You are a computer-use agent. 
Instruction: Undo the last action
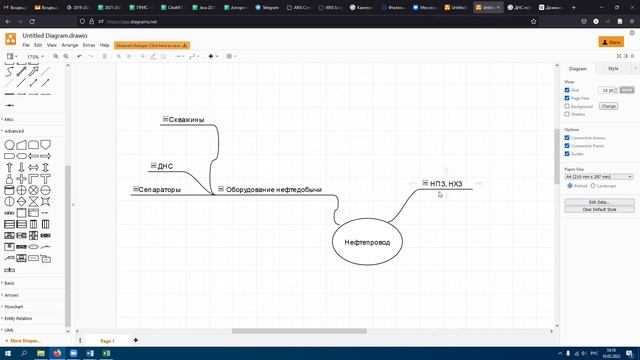coord(80,56)
